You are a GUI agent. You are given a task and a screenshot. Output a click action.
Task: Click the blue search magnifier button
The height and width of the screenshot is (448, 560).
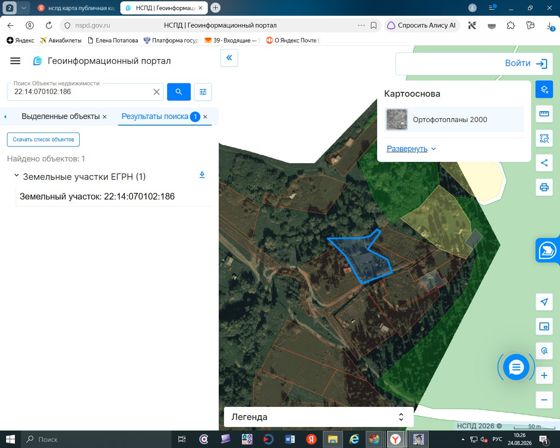coord(179,92)
